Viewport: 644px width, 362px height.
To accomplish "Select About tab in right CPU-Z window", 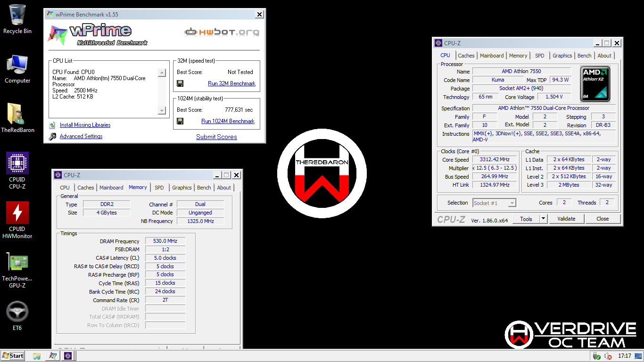I will coord(604,56).
